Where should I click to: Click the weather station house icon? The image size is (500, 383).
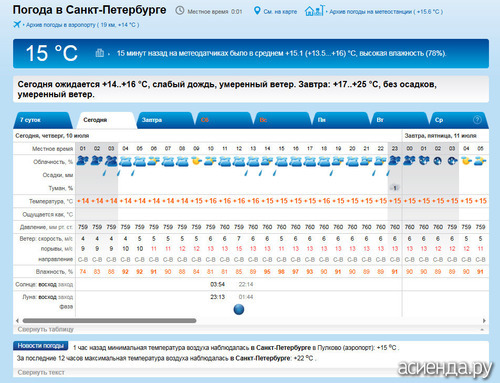[314, 11]
